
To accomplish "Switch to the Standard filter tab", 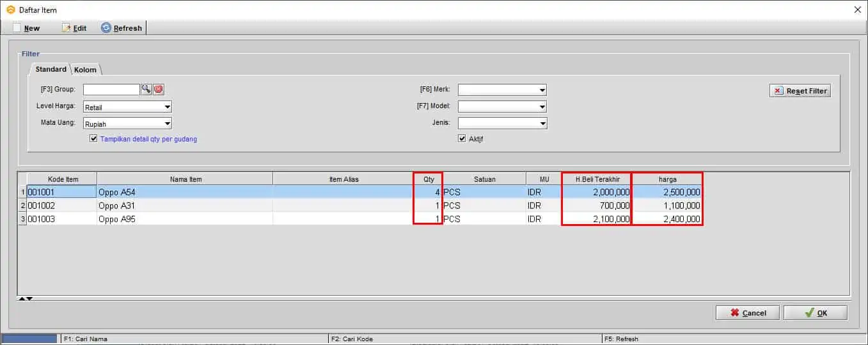I will 51,69.
